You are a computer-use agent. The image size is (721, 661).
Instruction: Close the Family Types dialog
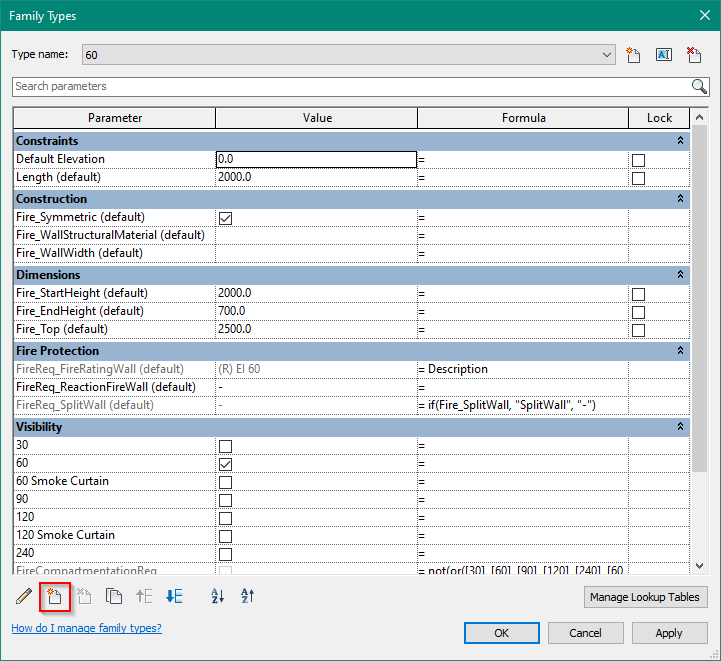click(x=704, y=15)
